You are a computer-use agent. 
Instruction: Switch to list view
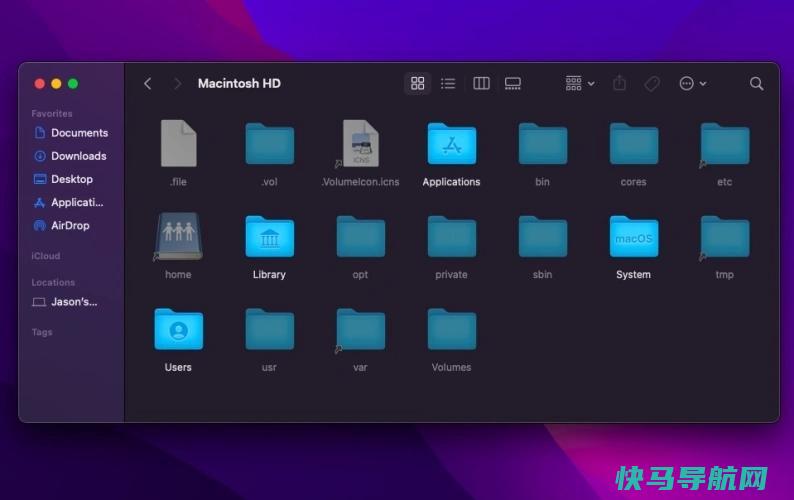coord(448,83)
